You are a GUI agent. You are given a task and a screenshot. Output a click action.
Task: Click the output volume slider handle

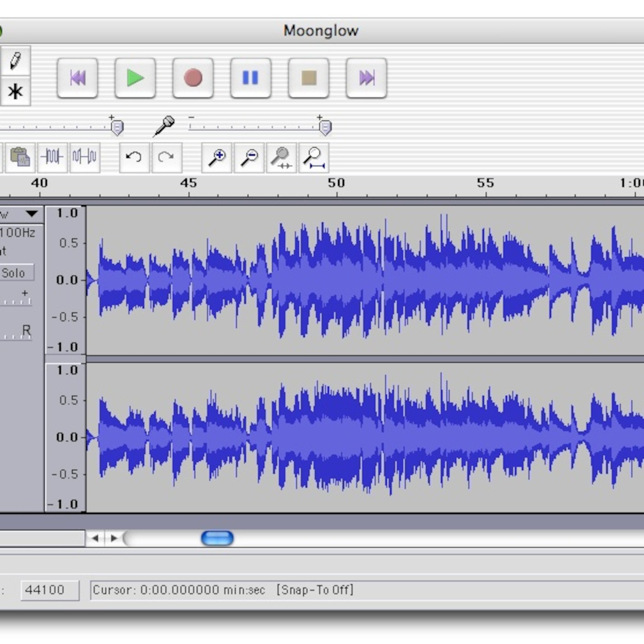[117, 126]
